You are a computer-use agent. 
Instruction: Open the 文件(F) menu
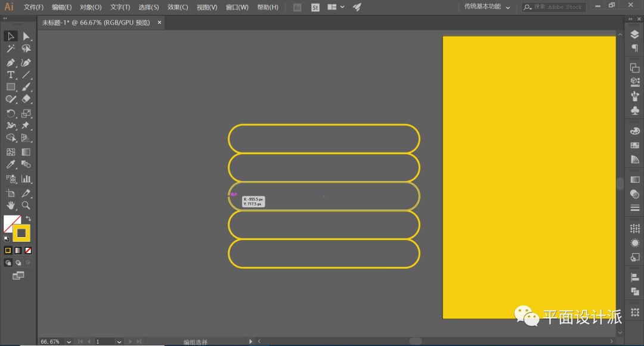click(33, 7)
